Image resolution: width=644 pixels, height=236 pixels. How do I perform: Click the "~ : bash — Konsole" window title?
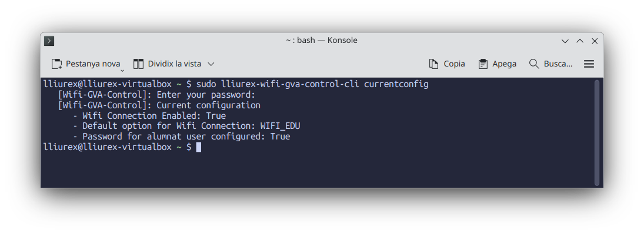tap(322, 41)
